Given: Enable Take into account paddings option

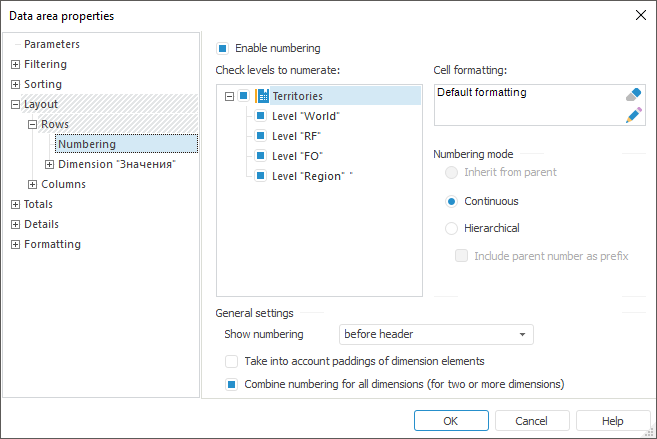Looking at the screenshot, I should click(232, 361).
